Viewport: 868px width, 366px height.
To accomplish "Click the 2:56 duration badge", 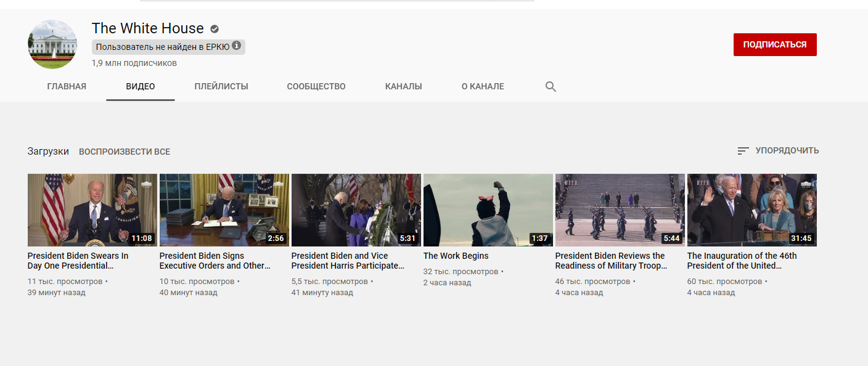I will pos(276,238).
